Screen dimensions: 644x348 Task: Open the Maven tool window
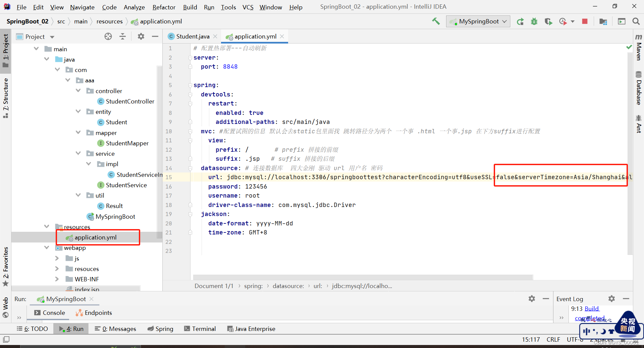pyautogui.click(x=639, y=47)
